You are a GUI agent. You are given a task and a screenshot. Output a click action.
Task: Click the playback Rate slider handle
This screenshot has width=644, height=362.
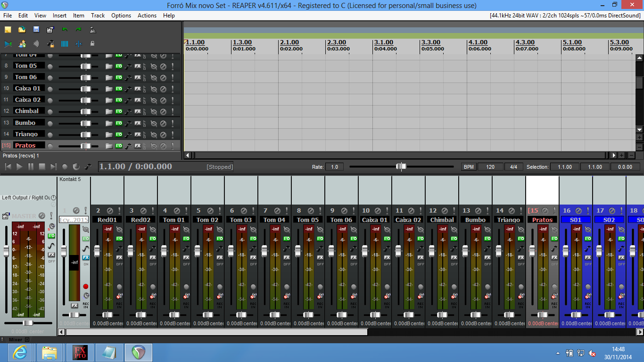point(401,166)
